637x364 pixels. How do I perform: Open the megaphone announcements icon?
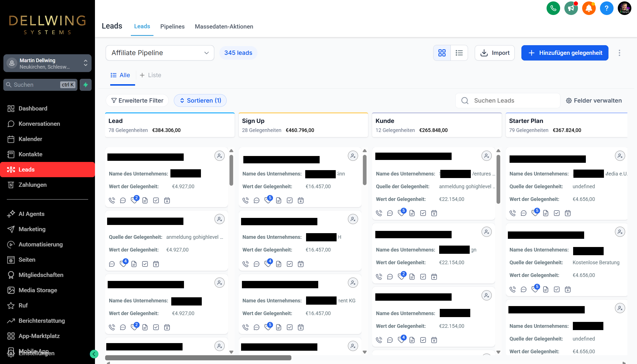pyautogui.click(x=571, y=8)
